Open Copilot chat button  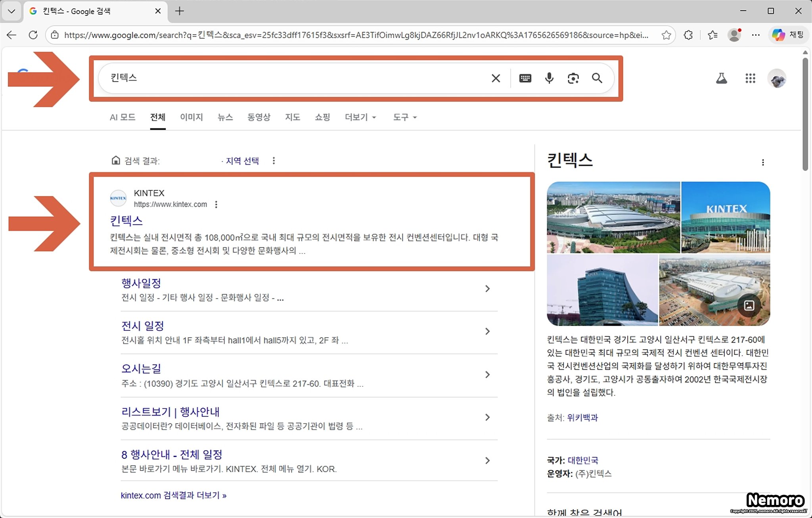point(788,35)
